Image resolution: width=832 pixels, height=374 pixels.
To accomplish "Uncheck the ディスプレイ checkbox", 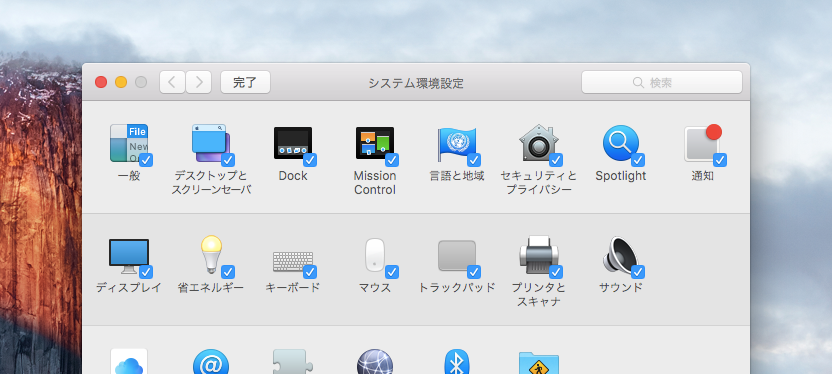I will (146, 272).
